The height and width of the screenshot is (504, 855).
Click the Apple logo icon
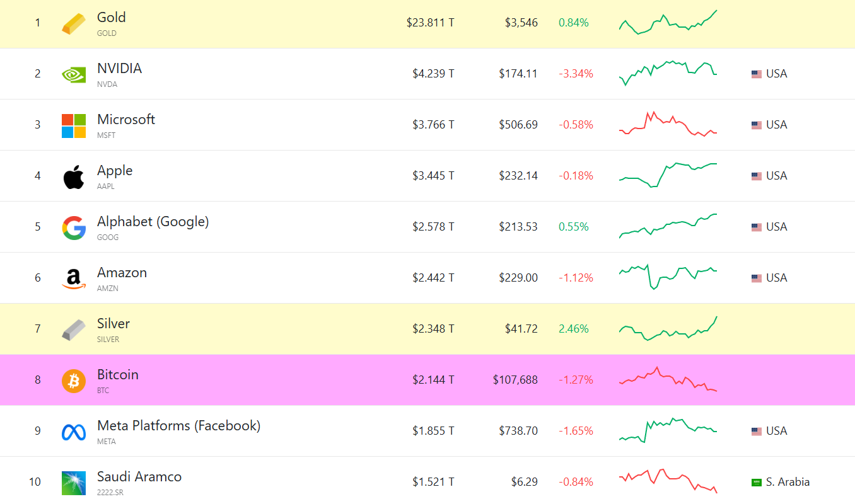pyautogui.click(x=74, y=177)
